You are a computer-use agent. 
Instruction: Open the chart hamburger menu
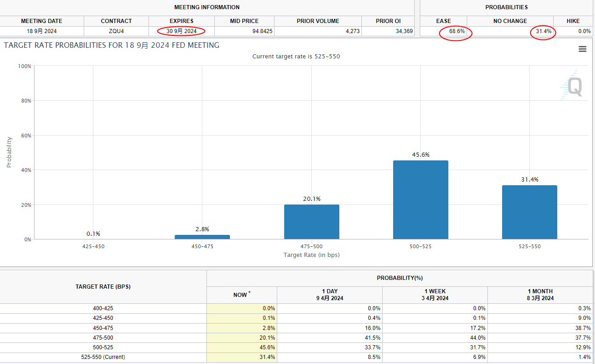582,49
